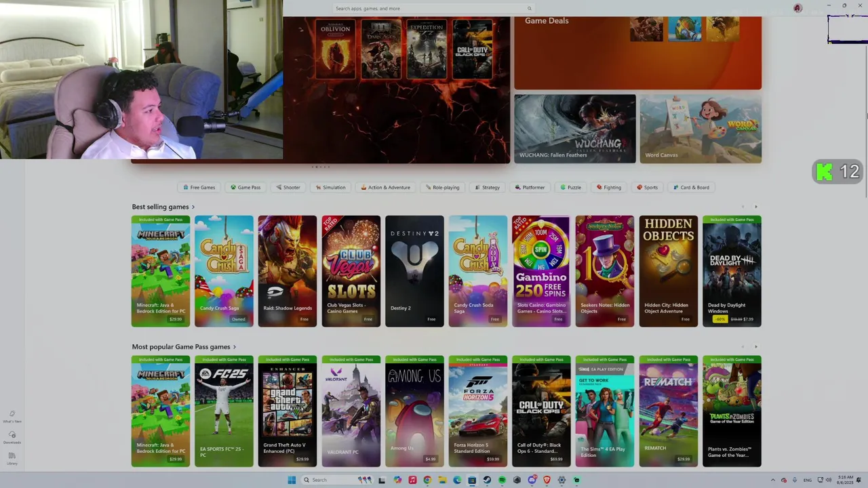
Task: Select the Card & Board category chip
Action: click(691, 187)
